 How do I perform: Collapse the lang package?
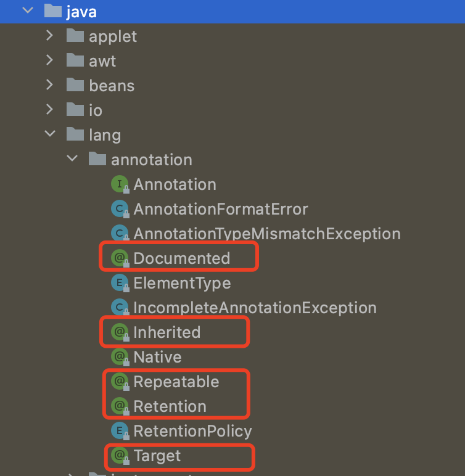(x=50, y=134)
